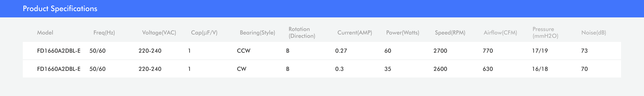Click the Noise(dB) column header
This screenshot has height=96, width=644.
point(594,33)
